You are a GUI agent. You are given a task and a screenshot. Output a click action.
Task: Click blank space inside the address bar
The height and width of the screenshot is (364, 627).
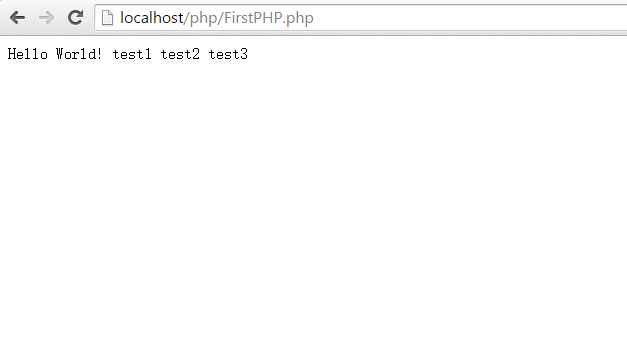(x=468, y=18)
